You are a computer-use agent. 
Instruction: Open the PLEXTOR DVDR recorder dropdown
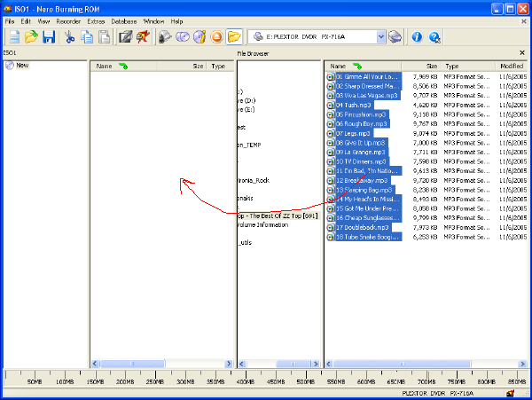[x=394, y=37]
